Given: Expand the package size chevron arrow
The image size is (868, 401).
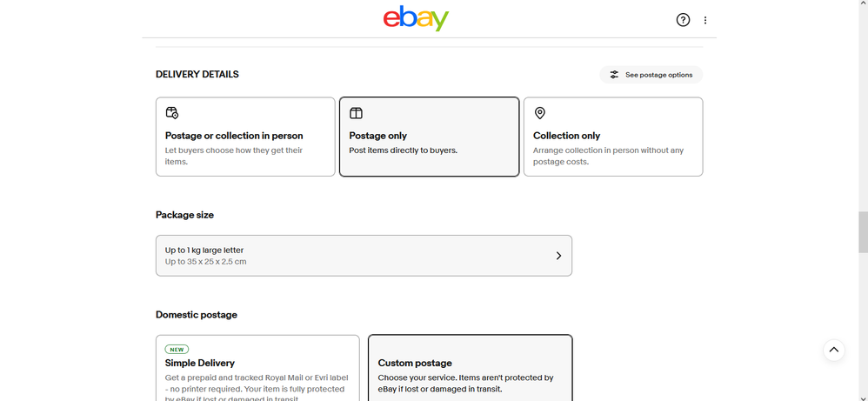Looking at the screenshot, I should click(558, 256).
